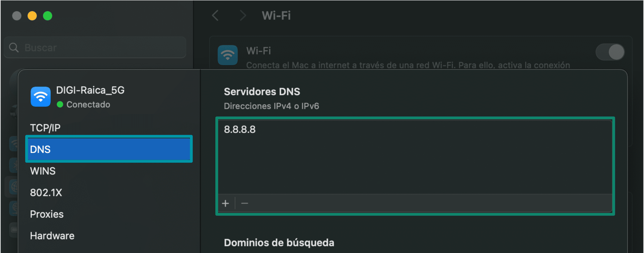Click the back navigation arrow
The height and width of the screenshot is (253, 644).
(215, 16)
